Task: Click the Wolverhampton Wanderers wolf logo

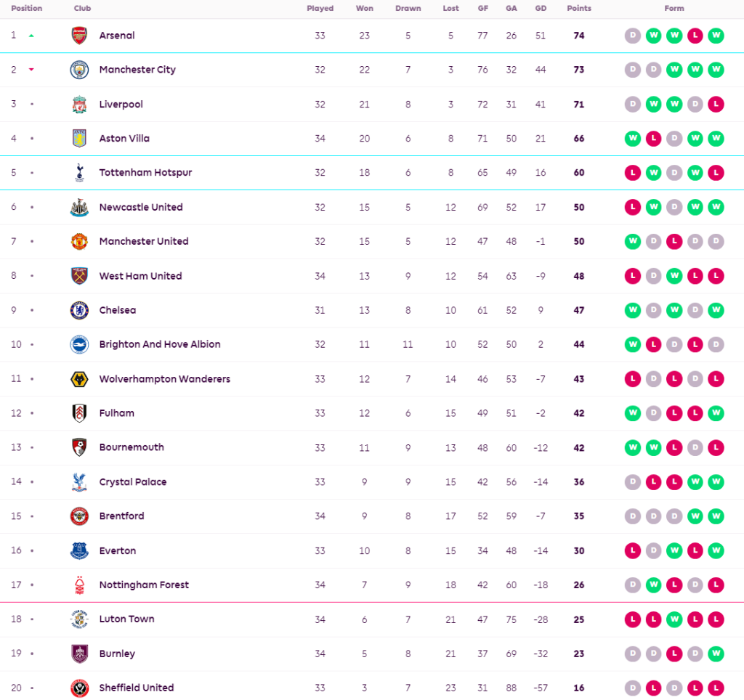Action: tap(79, 379)
